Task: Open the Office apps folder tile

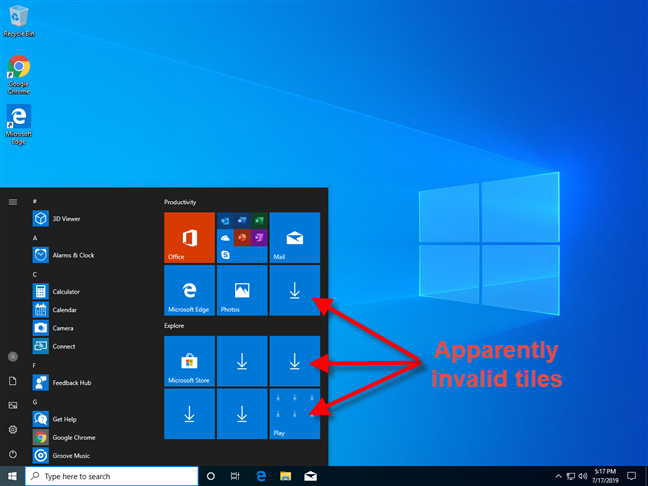Action: [242, 238]
